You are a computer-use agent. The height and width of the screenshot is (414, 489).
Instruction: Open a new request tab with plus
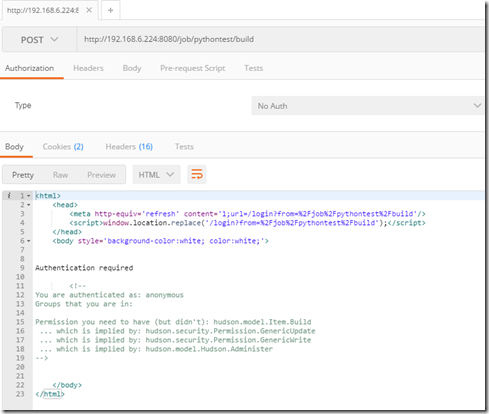(110, 10)
